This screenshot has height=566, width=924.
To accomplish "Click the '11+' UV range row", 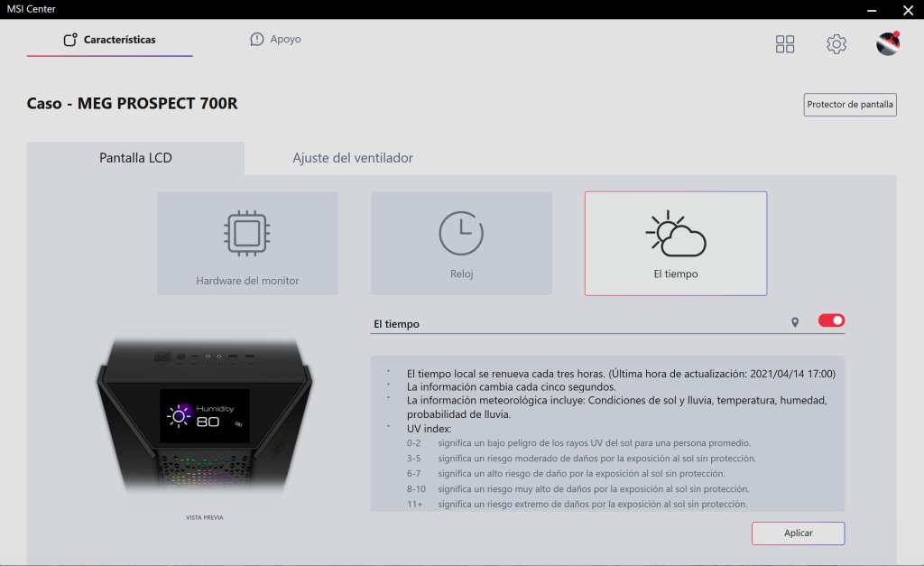I will (577, 504).
